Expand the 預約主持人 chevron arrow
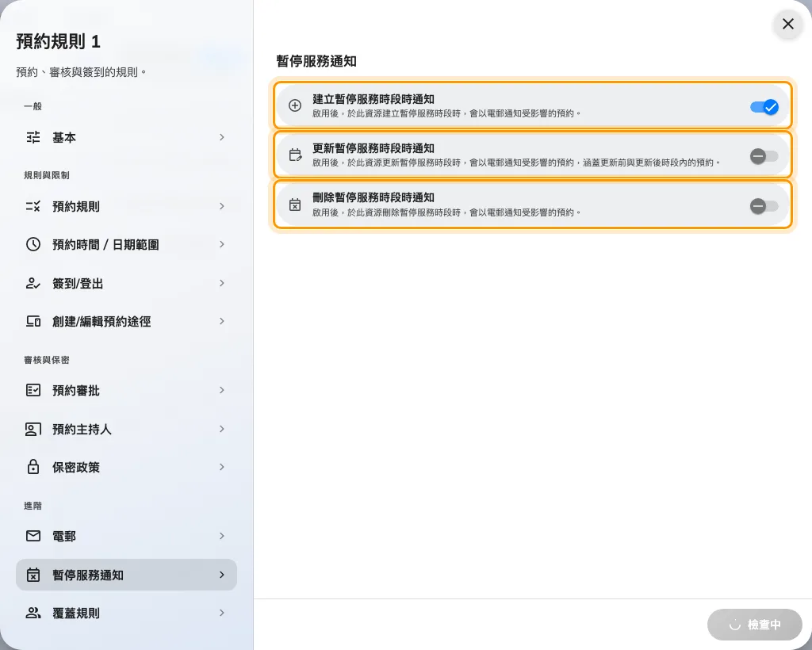This screenshot has height=650, width=812. [222, 429]
